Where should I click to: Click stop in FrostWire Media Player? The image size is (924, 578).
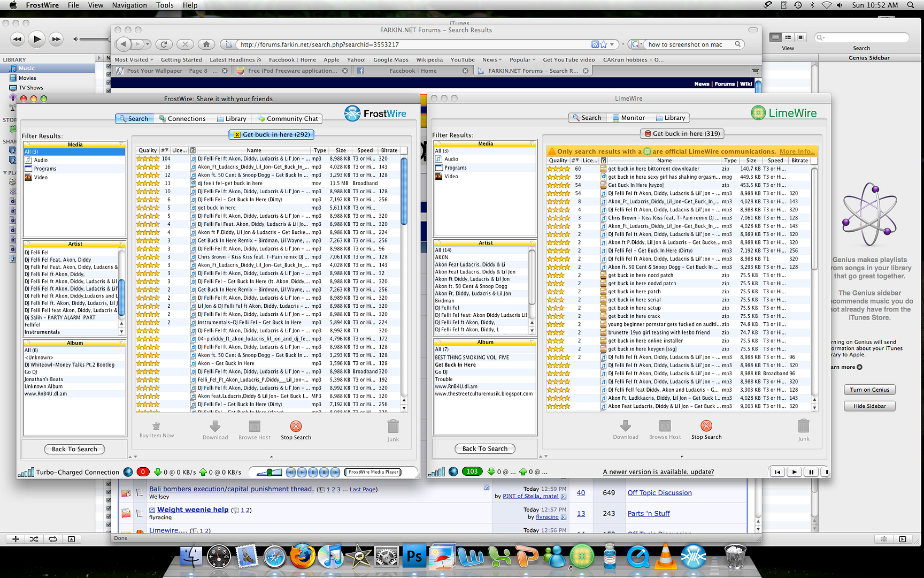tap(324, 472)
